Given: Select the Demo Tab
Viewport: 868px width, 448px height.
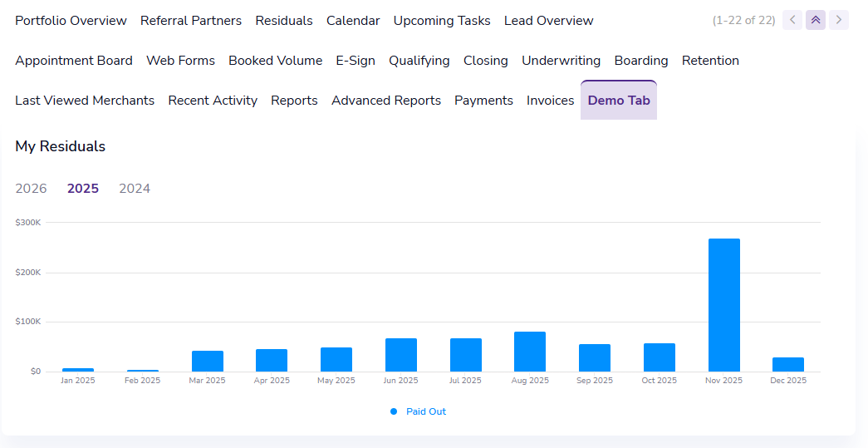Looking at the screenshot, I should (619, 101).
